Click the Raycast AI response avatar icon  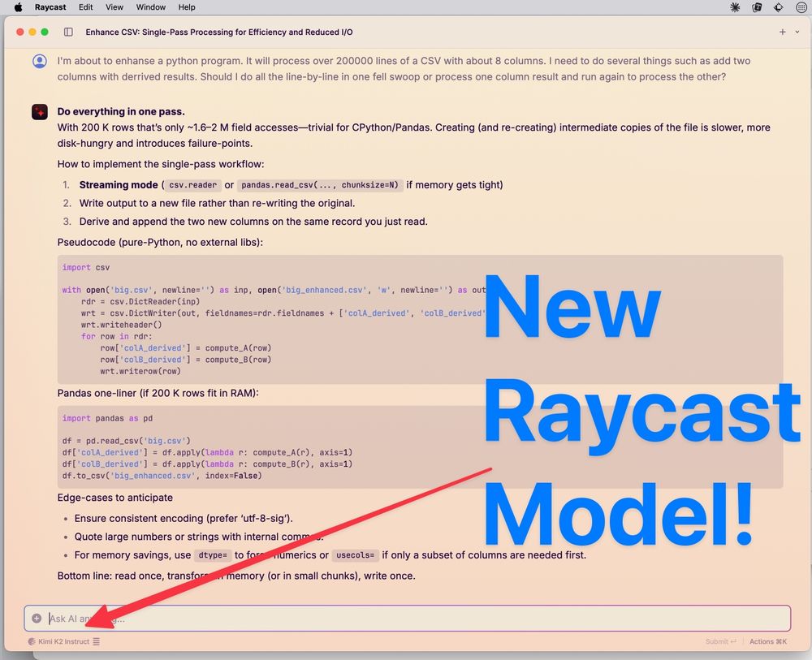click(40, 112)
